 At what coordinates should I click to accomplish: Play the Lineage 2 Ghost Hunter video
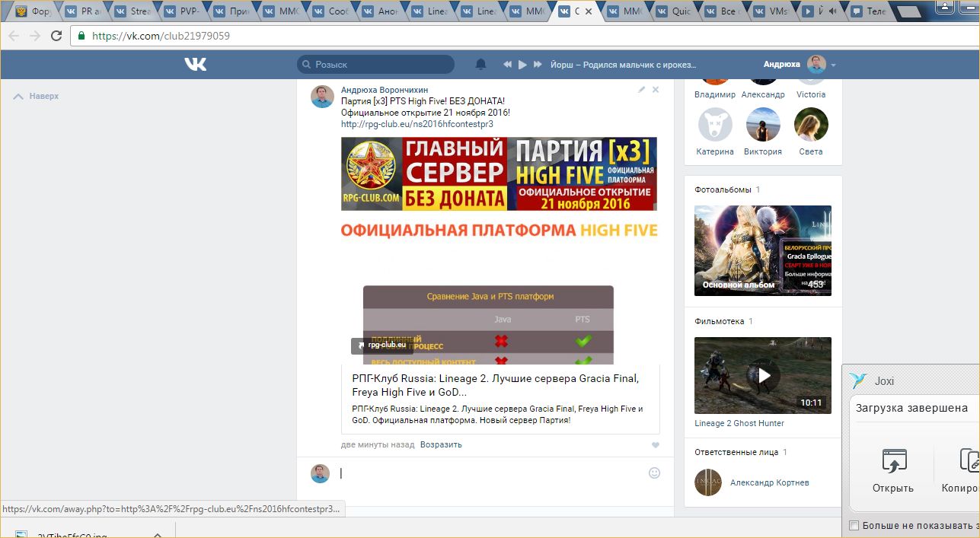(763, 375)
